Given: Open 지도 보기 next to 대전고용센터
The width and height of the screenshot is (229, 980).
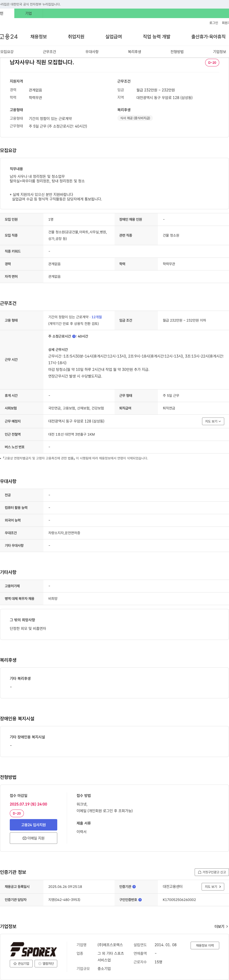Looking at the screenshot, I should click(x=213, y=887).
